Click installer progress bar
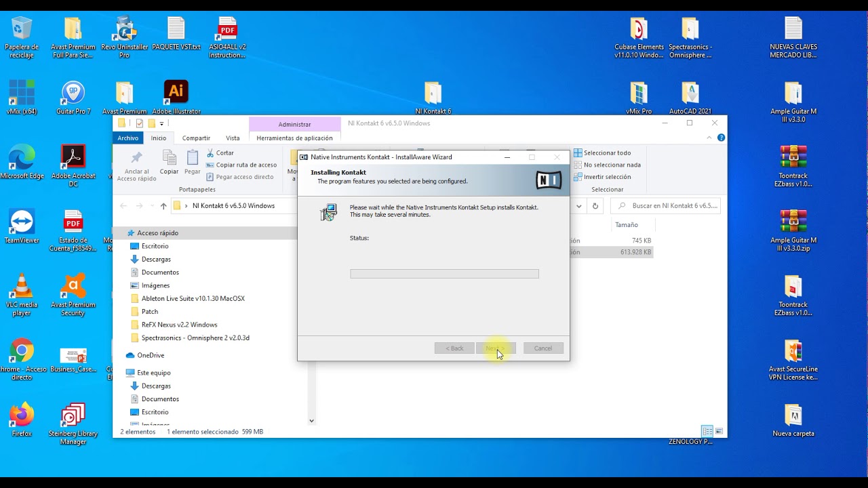Screen dimensions: 868x488 444,274
